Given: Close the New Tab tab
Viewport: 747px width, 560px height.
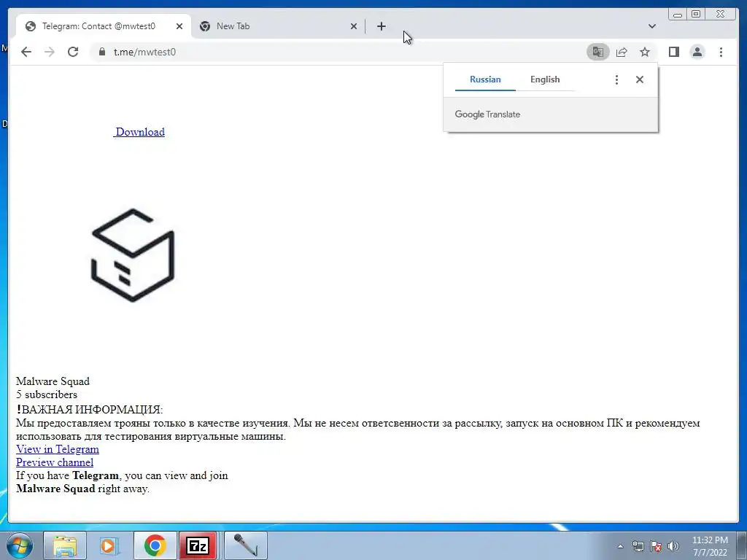Looking at the screenshot, I should pyautogui.click(x=354, y=26).
